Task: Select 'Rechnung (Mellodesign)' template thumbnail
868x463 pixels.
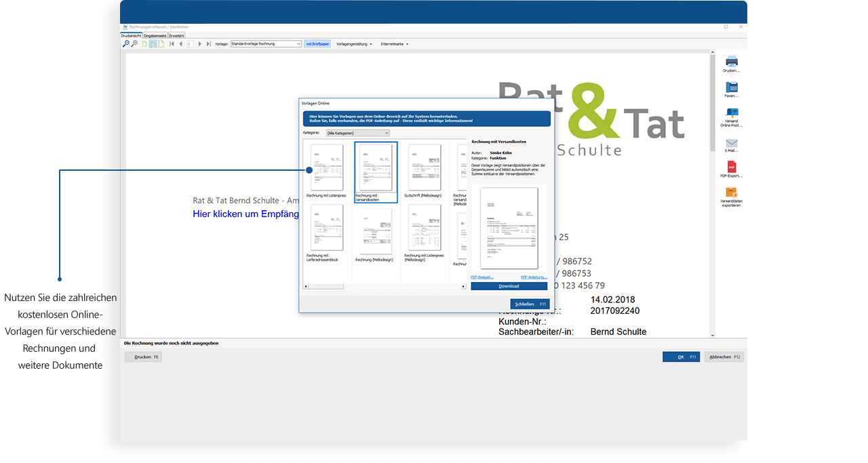Action: click(x=376, y=231)
